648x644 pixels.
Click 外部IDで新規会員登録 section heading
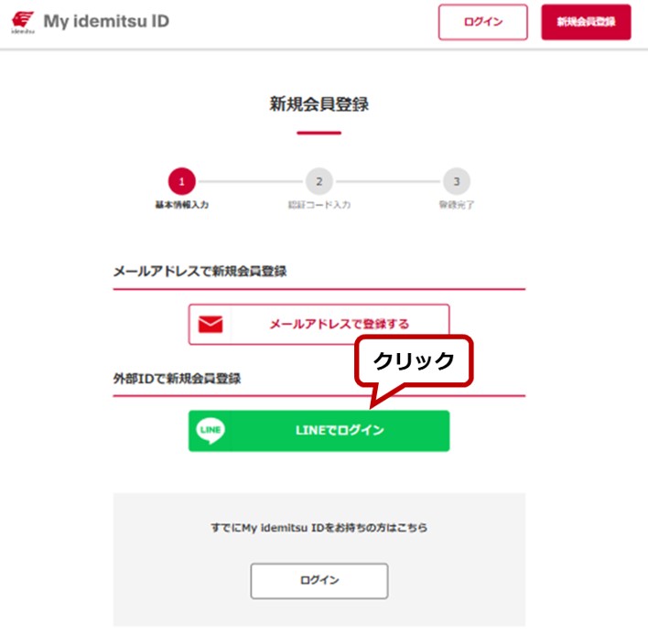click(177, 379)
